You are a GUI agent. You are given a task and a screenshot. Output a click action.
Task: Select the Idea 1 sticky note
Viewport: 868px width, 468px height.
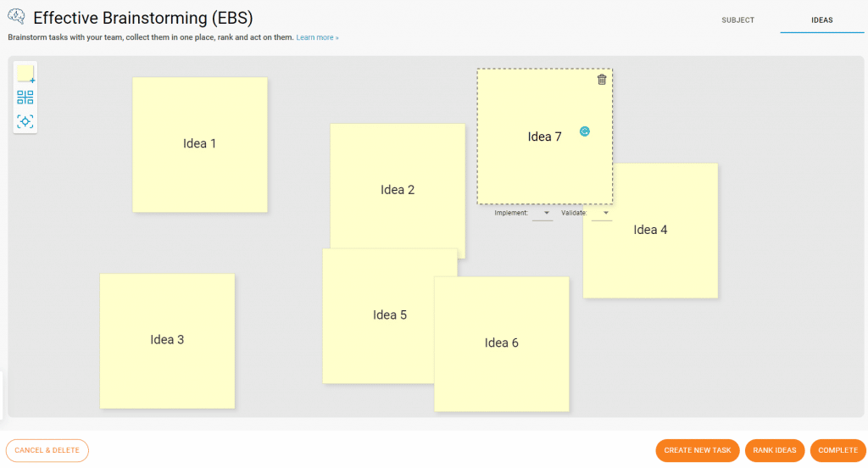tap(200, 144)
